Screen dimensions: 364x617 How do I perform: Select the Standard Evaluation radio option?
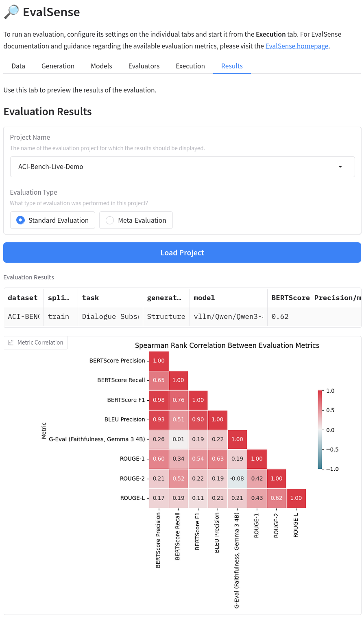point(21,220)
